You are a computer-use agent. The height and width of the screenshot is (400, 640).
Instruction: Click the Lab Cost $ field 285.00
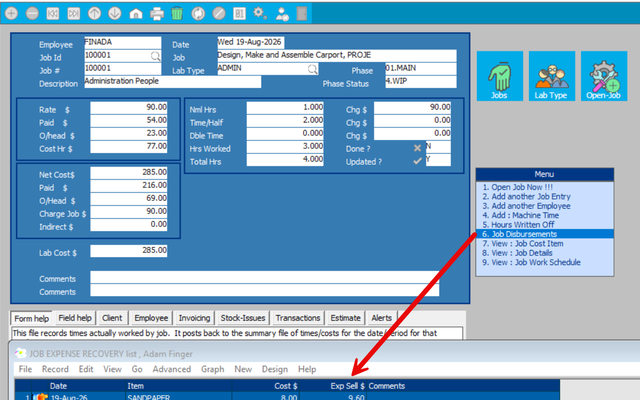click(x=129, y=251)
